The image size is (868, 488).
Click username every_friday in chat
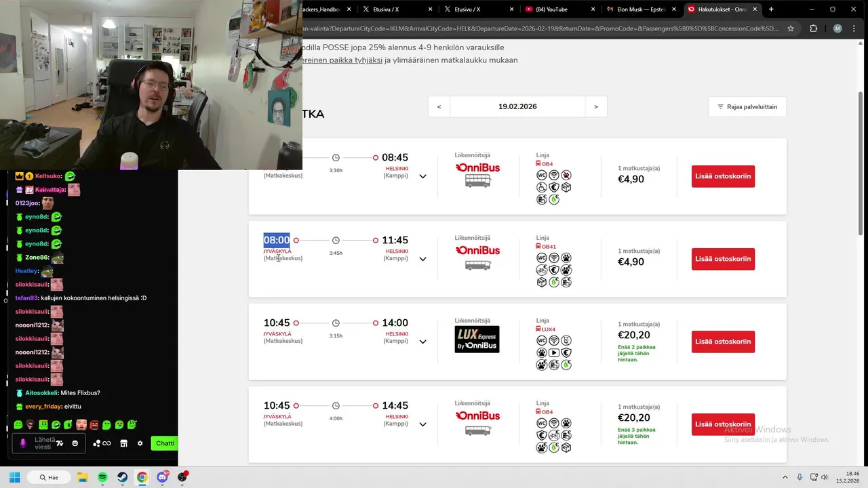tap(43, 406)
